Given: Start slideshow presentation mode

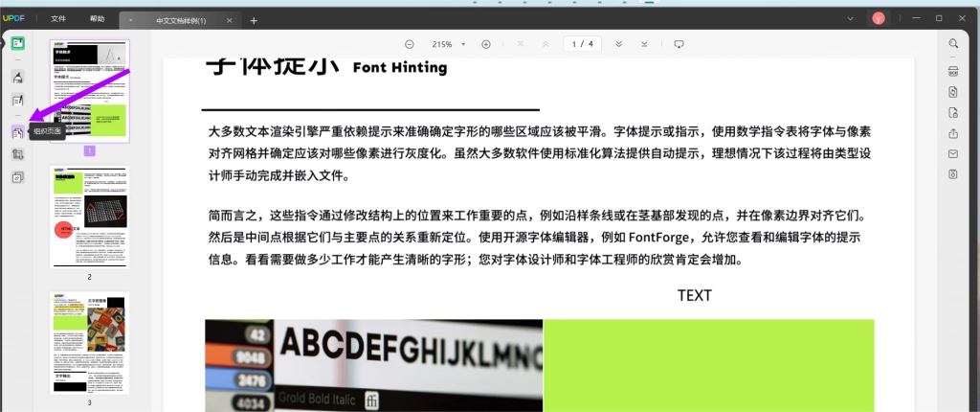Looking at the screenshot, I should pyautogui.click(x=679, y=44).
